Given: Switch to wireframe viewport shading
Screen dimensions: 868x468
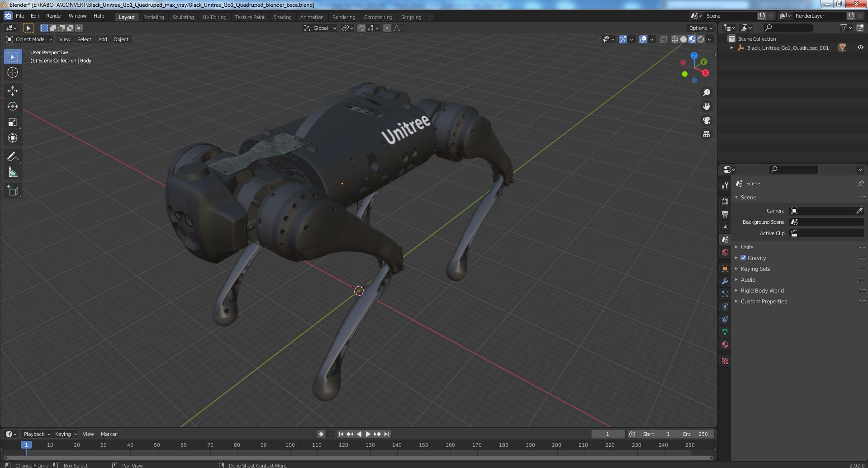Looking at the screenshot, I should (x=674, y=39).
